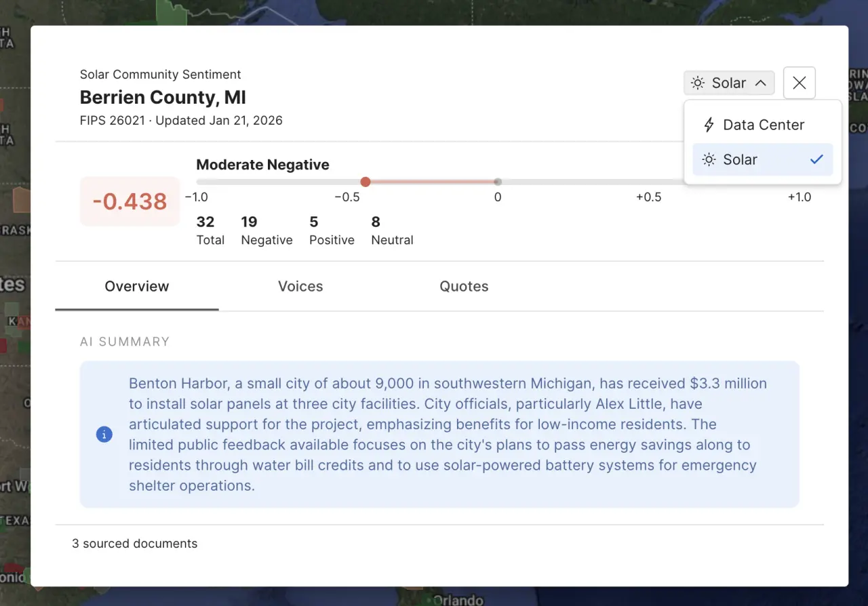Click the −0.5 scale label
Viewport: 868px width, 606px height.
pos(347,197)
